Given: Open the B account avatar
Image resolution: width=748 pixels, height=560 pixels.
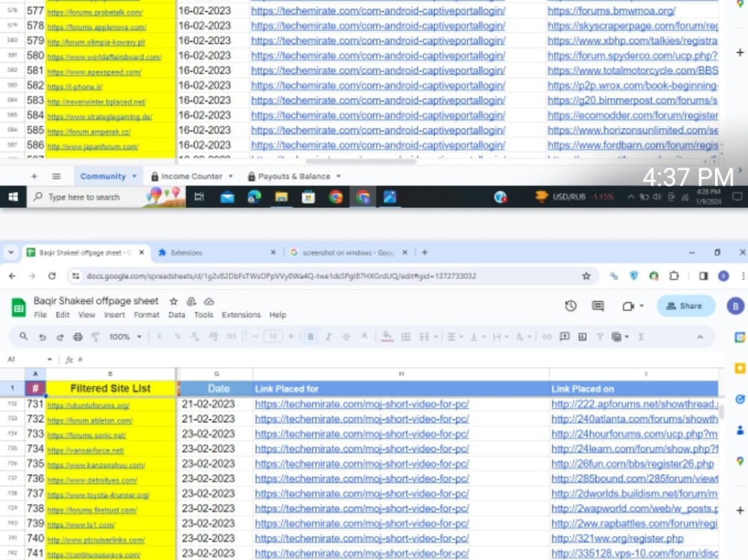Looking at the screenshot, I should (x=735, y=307).
